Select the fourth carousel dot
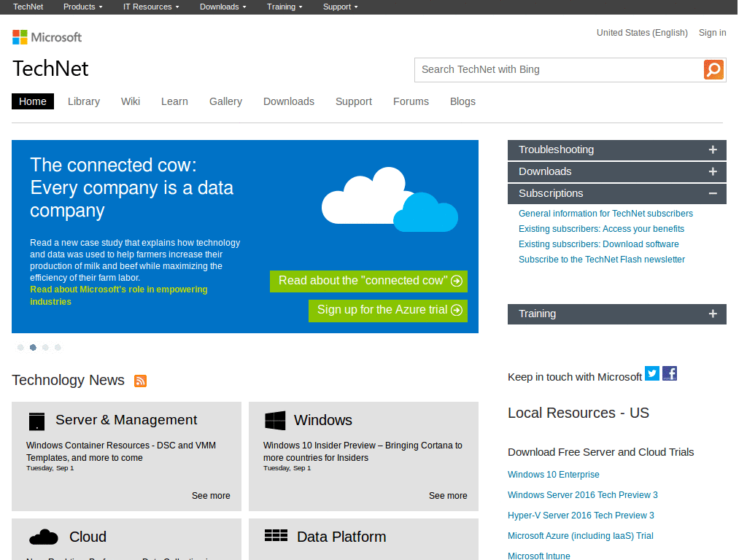This screenshot has height=560, width=747. coord(58,347)
